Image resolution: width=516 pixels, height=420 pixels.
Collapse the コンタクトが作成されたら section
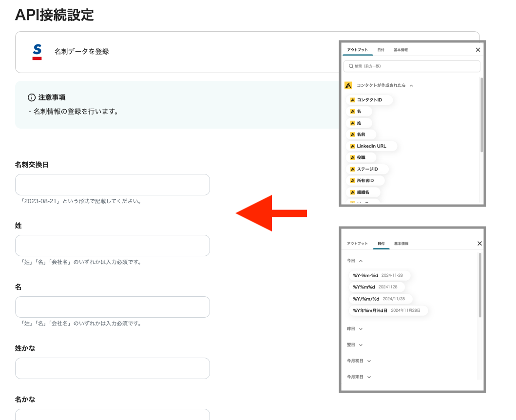411,86
